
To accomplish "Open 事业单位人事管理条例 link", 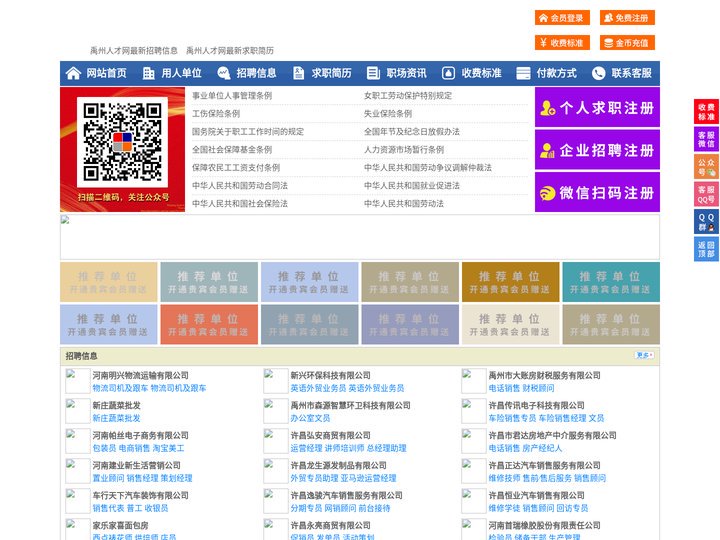I will 232,96.
